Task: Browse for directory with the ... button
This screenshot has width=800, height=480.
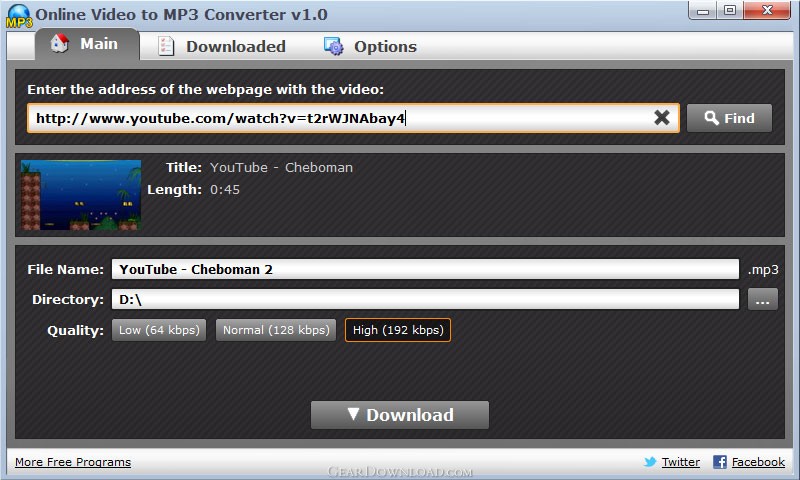Action: click(763, 299)
